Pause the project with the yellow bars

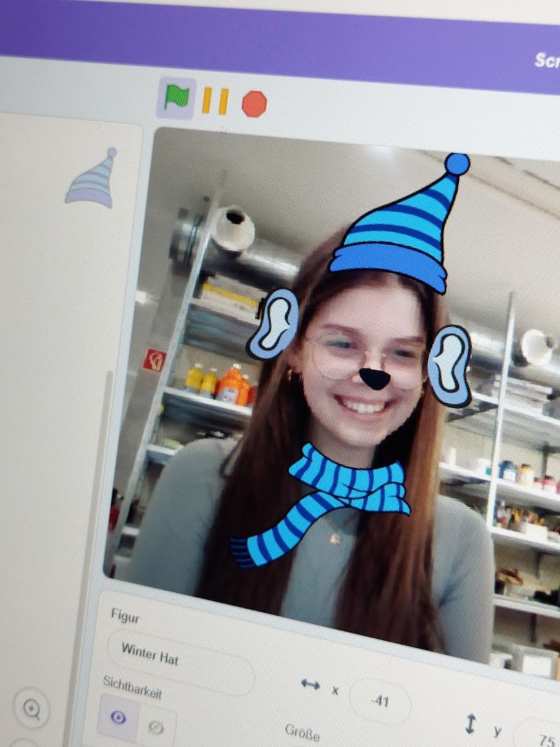point(215,101)
